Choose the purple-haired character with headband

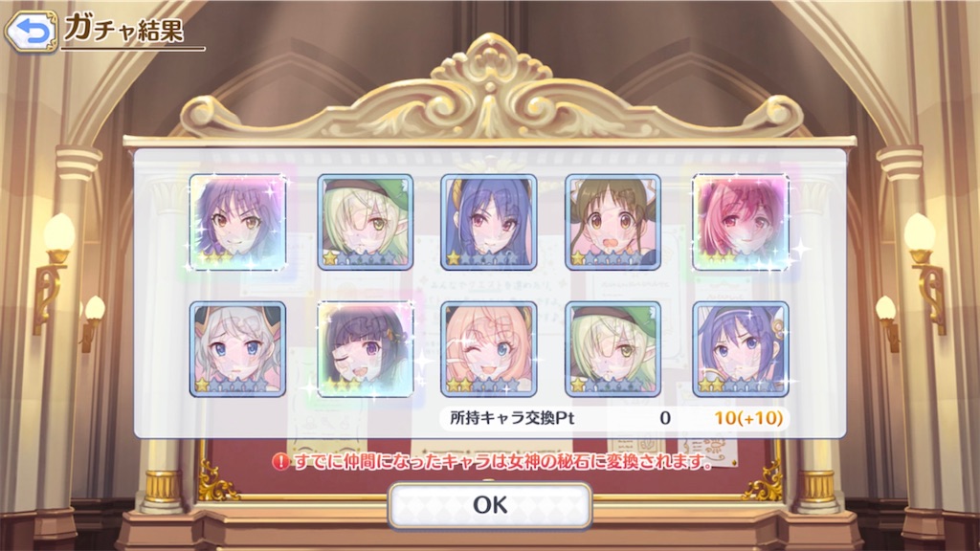741,349
